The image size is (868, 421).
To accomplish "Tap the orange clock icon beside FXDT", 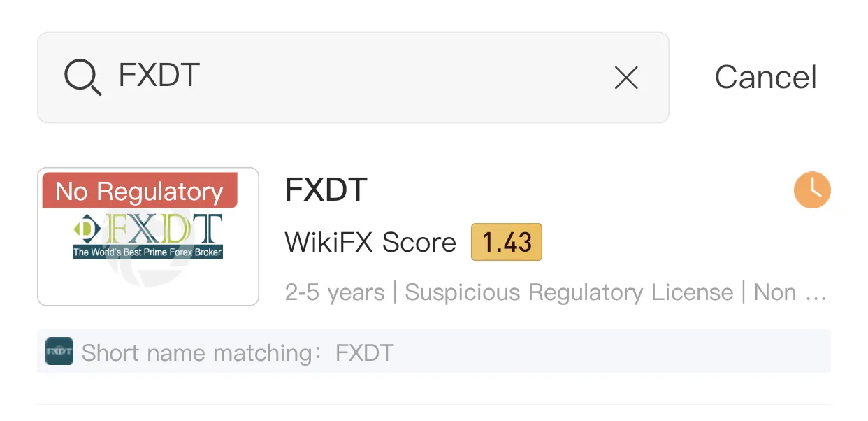I will pyautogui.click(x=812, y=190).
